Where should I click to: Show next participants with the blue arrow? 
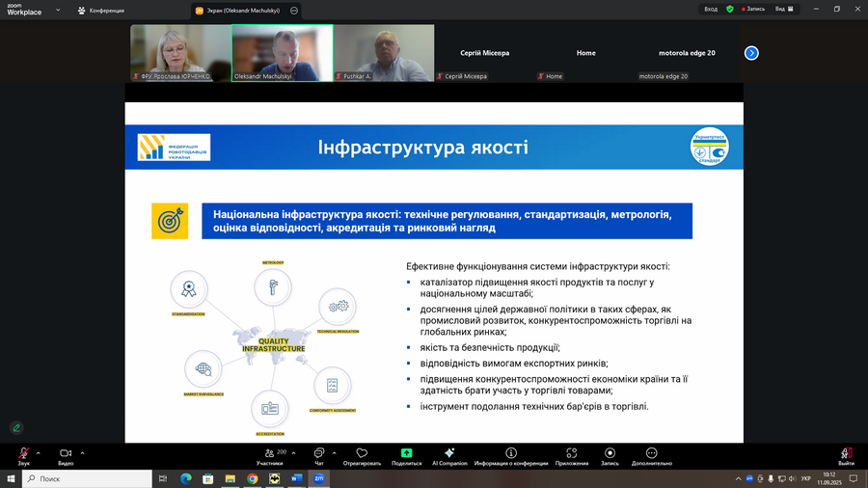[x=751, y=53]
